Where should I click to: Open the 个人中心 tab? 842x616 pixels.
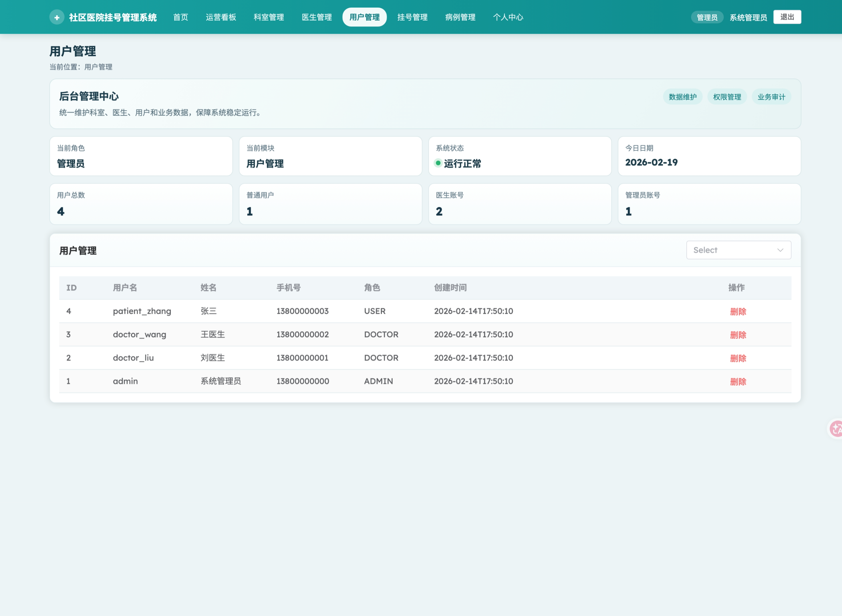(508, 17)
